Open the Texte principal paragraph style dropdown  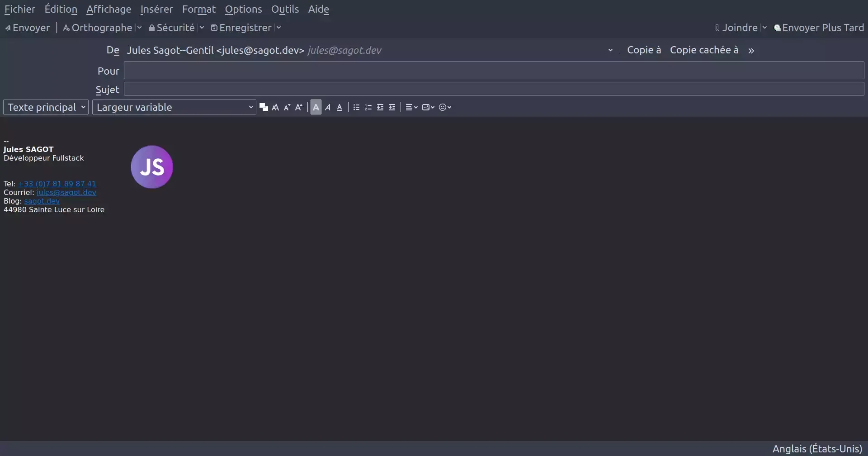pyautogui.click(x=46, y=108)
